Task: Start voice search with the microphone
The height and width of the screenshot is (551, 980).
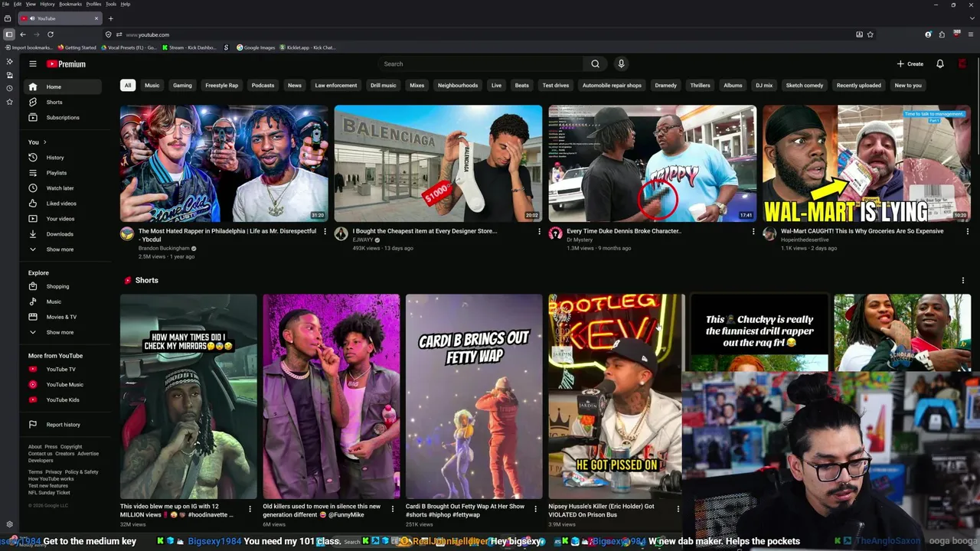Action: tap(621, 64)
